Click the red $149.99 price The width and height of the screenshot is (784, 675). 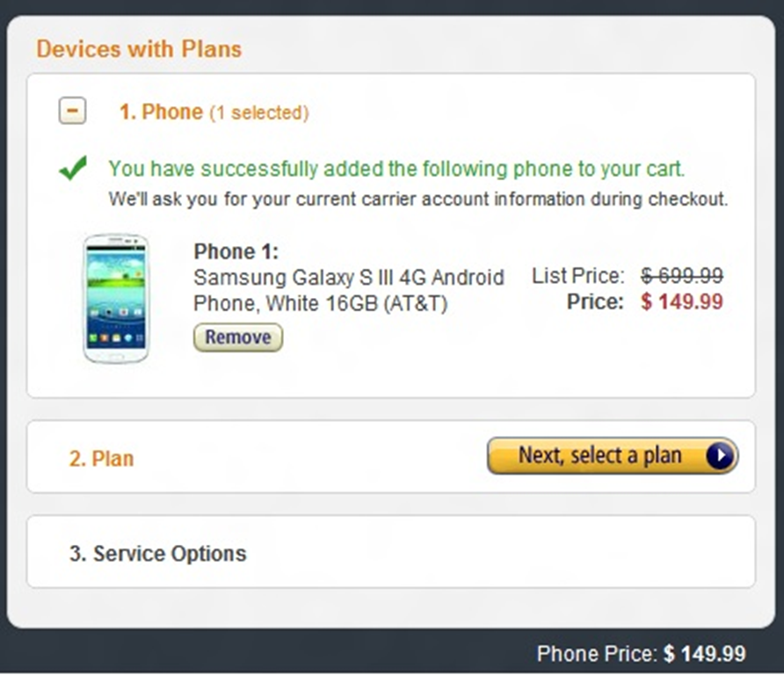(682, 302)
